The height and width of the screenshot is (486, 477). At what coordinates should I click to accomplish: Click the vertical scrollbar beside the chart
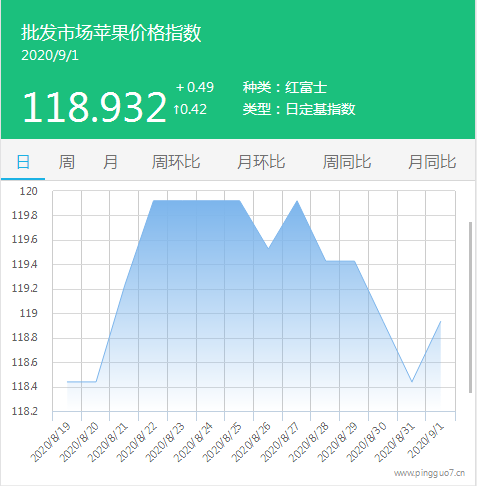(470, 307)
